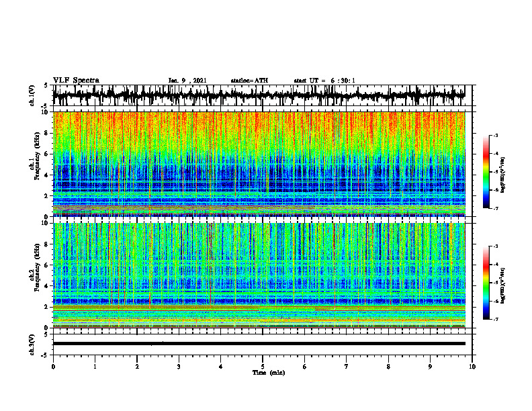
Task: Click the "-5" voltage tick on ch.1(V) axis
Action: pyautogui.click(x=44, y=106)
